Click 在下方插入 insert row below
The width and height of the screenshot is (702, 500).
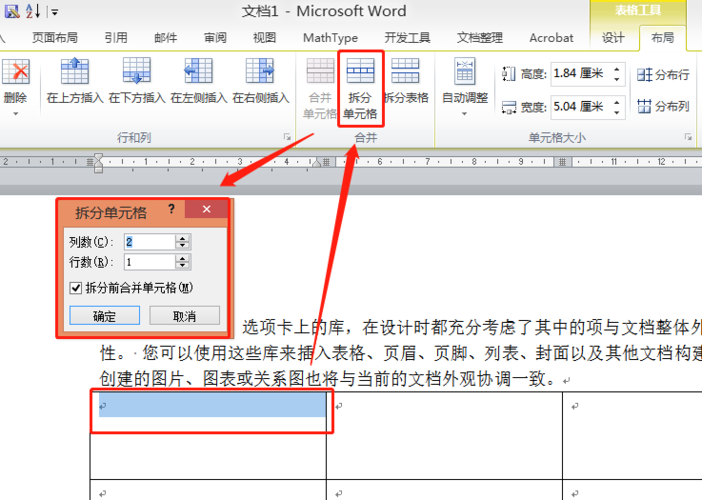pyautogui.click(x=137, y=81)
